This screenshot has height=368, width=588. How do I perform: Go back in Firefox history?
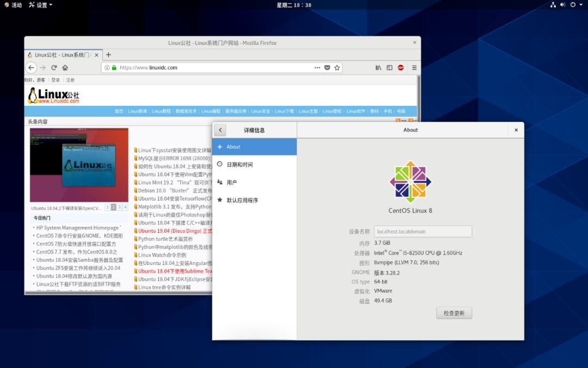point(31,68)
